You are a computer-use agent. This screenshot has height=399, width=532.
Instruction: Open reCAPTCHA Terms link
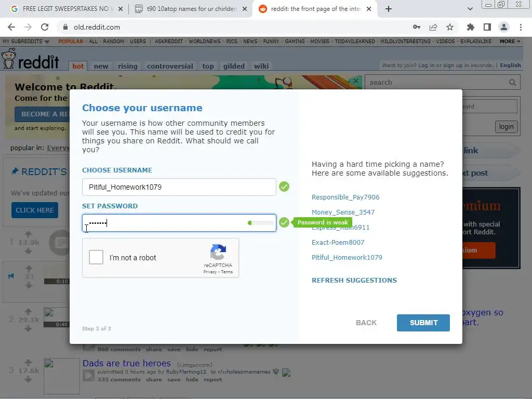[227, 272]
